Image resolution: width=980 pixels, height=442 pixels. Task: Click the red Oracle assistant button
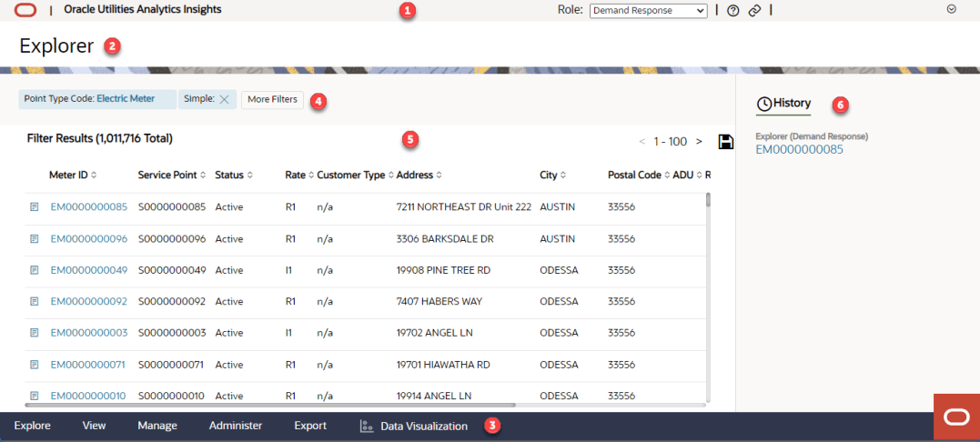tap(956, 417)
